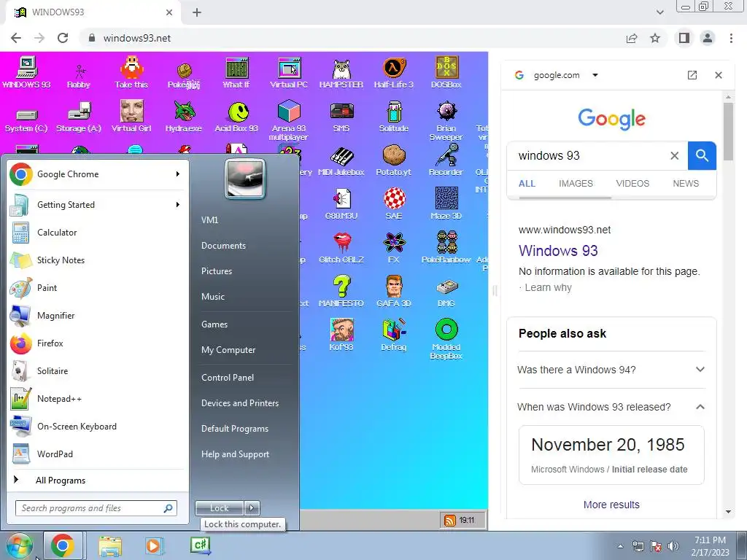The height and width of the screenshot is (560, 747).
Task: Expand the Getting Started submenu arrow
Action: [x=178, y=205]
